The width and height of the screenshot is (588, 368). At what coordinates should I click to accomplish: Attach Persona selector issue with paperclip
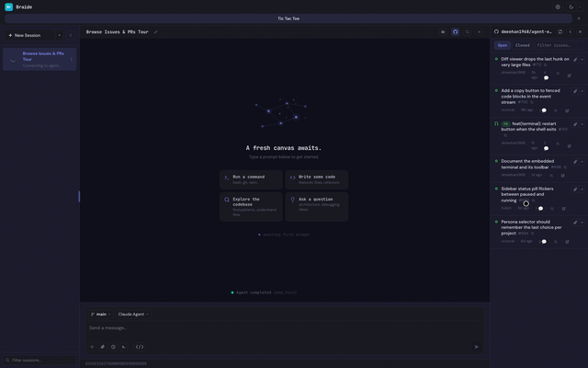tap(575, 223)
